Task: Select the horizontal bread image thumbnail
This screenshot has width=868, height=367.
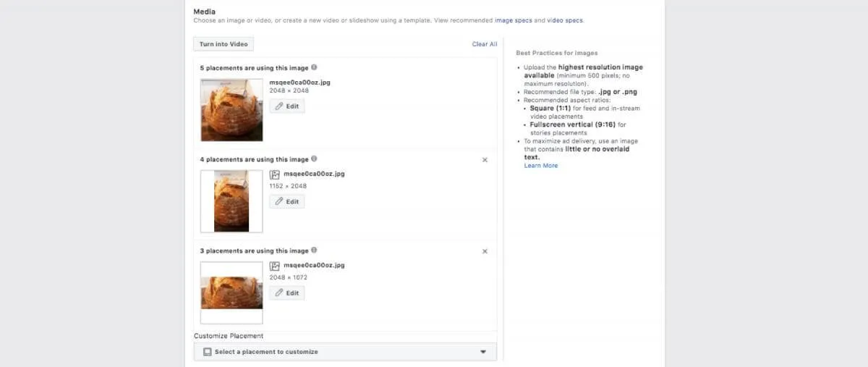Action: 231,292
